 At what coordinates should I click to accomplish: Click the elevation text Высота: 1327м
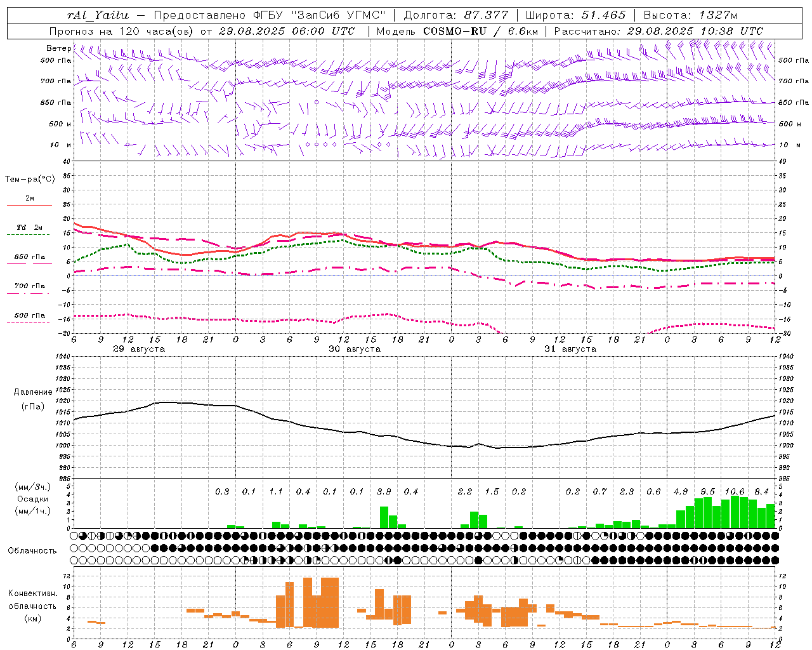pyautogui.click(x=690, y=15)
